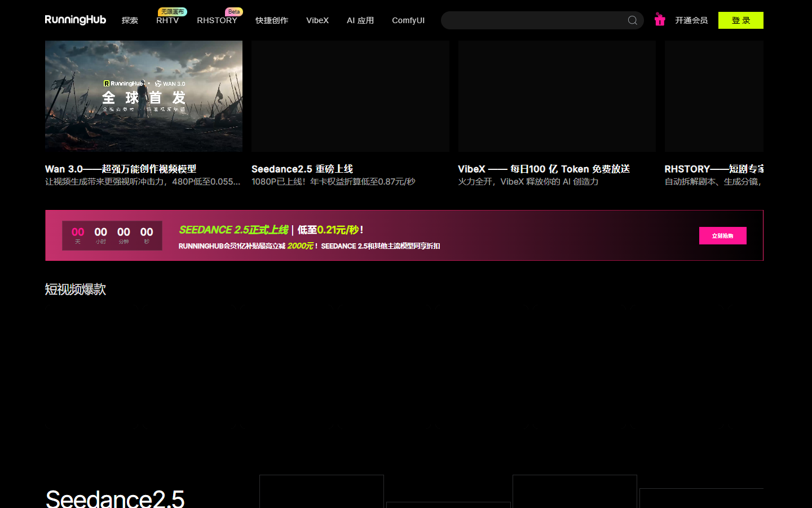The width and height of the screenshot is (812, 508).
Task: Go to VibeX in the navigation
Action: (317, 20)
